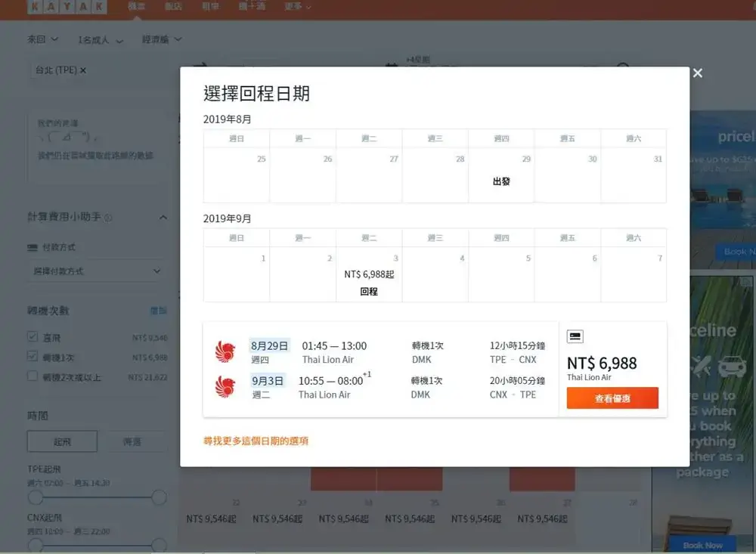Select August 30 in the calendar
756x554 pixels.
568,175
